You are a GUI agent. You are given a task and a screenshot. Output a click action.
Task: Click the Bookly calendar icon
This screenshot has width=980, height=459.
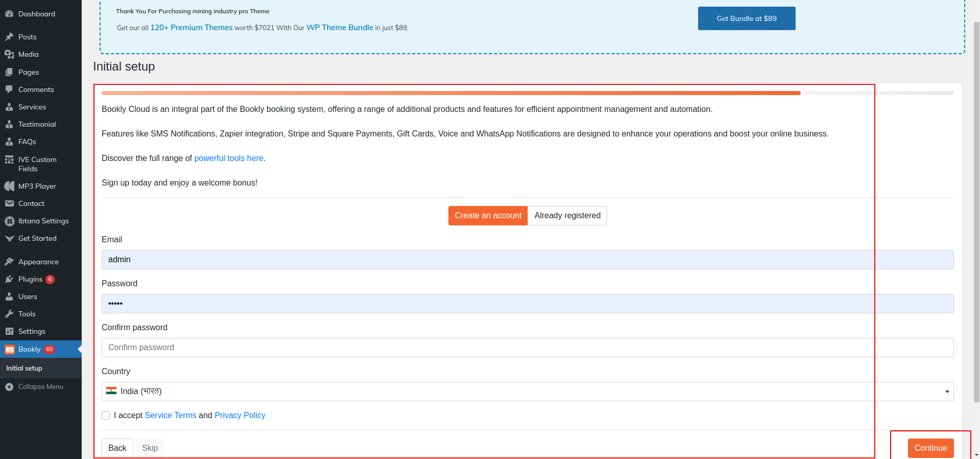click(9, 350)
